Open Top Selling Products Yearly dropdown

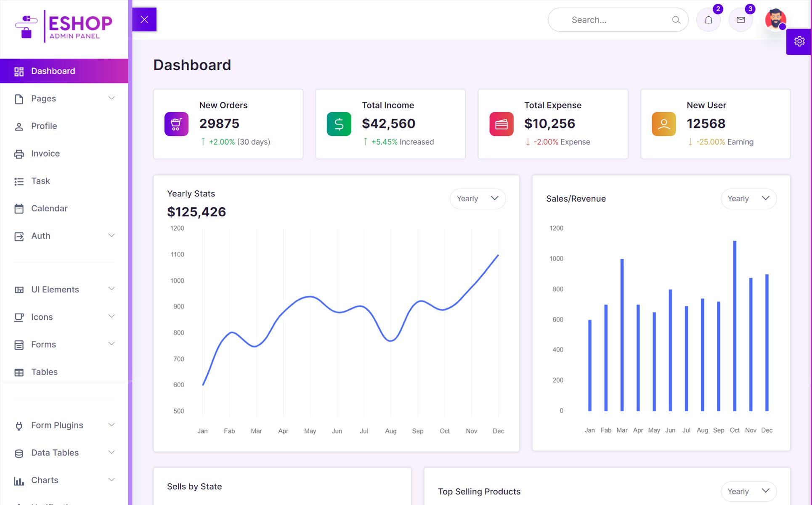pyautogui.click(x=748, y=491)
